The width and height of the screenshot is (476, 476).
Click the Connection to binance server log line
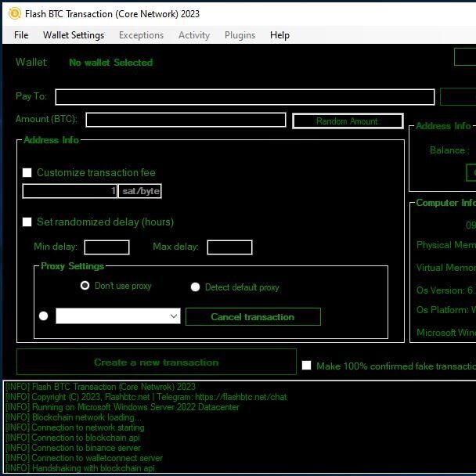coord(73,448)
